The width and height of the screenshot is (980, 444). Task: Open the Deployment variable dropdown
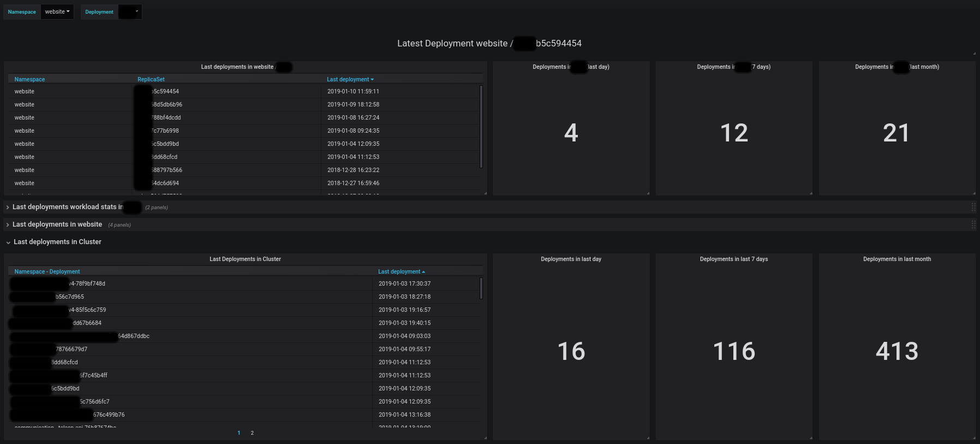tap(130, 12)
